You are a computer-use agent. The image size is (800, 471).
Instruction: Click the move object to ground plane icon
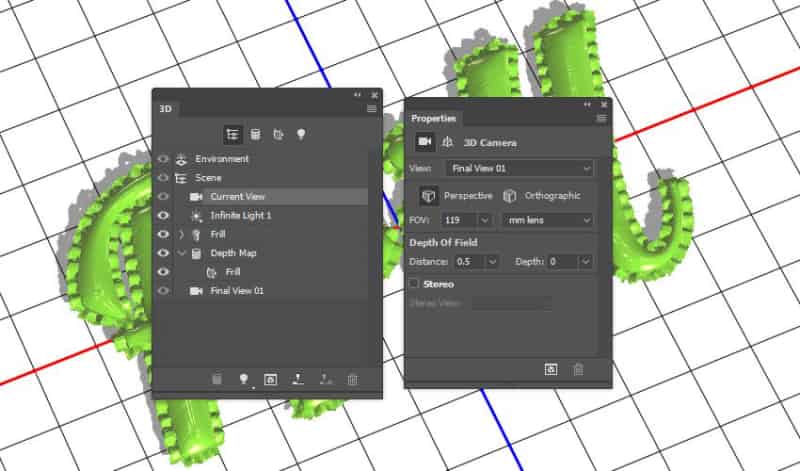pos(298,379)
